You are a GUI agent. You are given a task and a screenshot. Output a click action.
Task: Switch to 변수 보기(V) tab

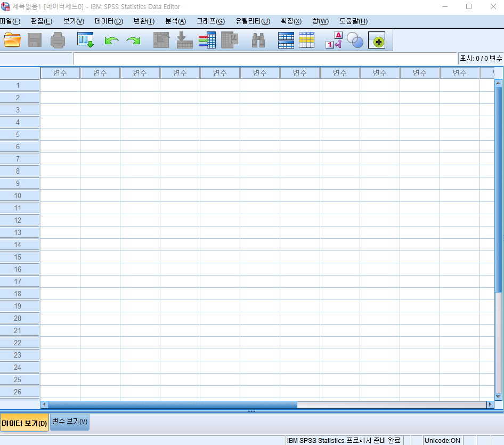(70, 422)
